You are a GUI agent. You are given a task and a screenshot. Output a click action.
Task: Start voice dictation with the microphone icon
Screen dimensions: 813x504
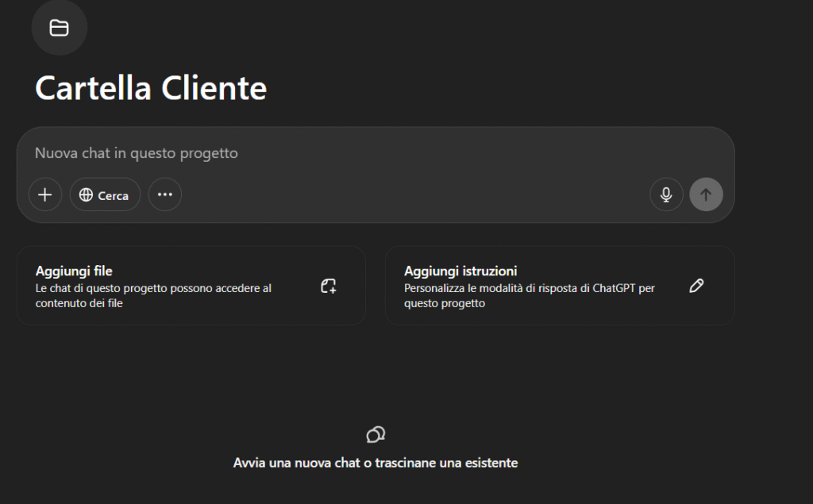[666, 194]
